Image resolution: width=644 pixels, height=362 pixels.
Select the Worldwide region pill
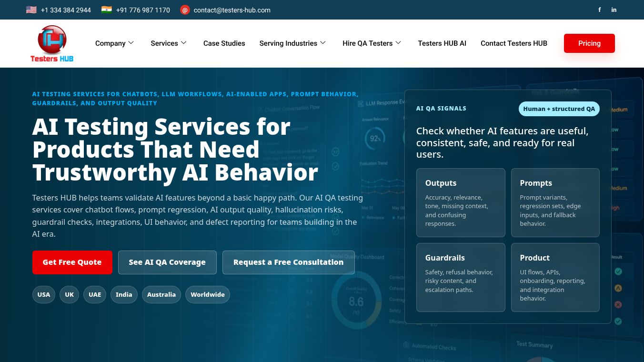pyautogui.click(x=208, y=294)
